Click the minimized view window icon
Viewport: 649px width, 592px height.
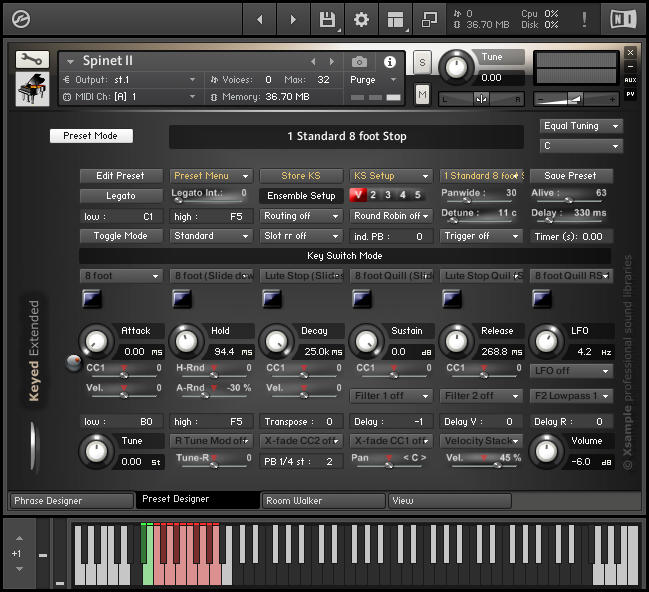click(x=429, y=19)
